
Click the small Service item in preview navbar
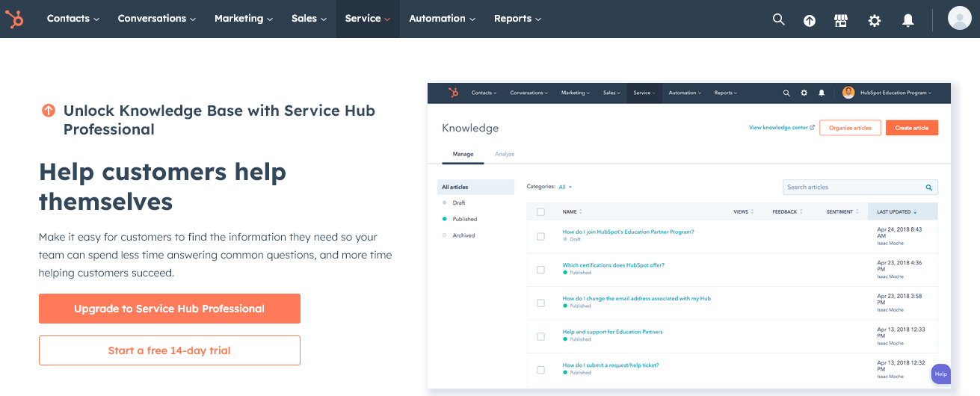click(644, 93)
